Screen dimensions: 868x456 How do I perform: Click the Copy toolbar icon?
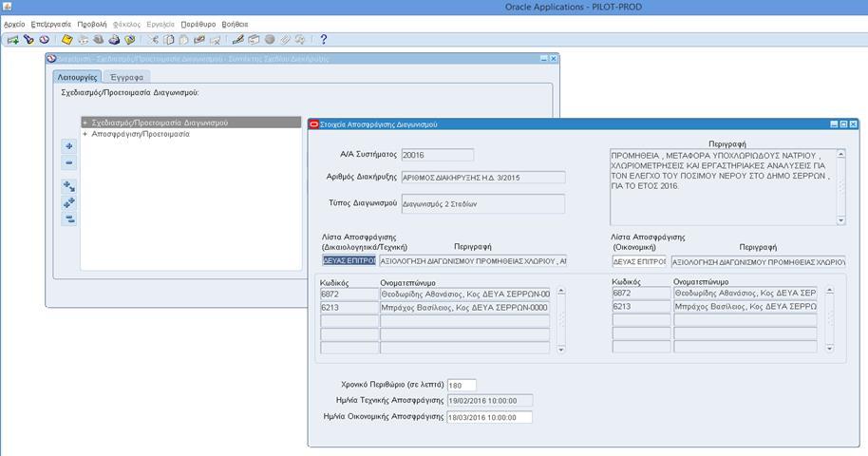pyautogui.click(x=169, y=40)
